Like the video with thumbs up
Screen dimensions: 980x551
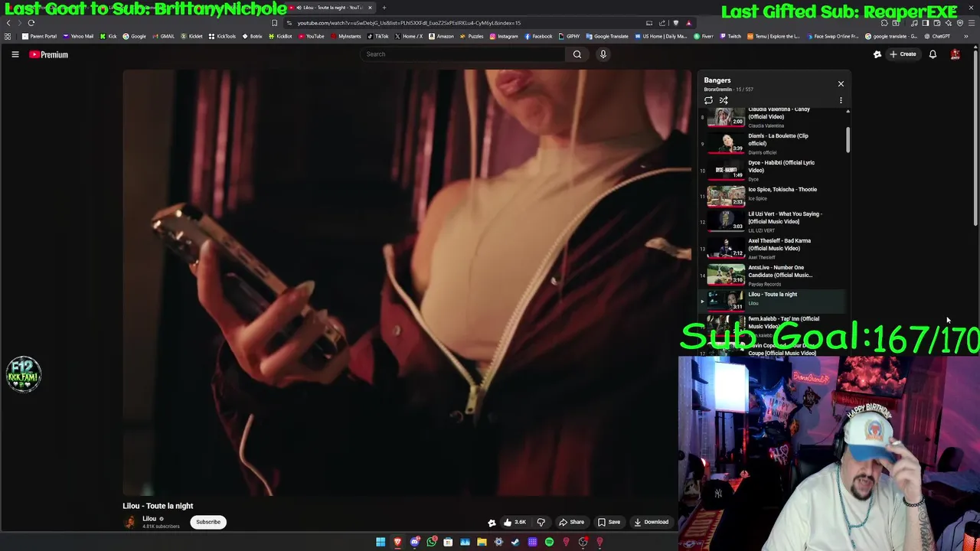[514, 522]
